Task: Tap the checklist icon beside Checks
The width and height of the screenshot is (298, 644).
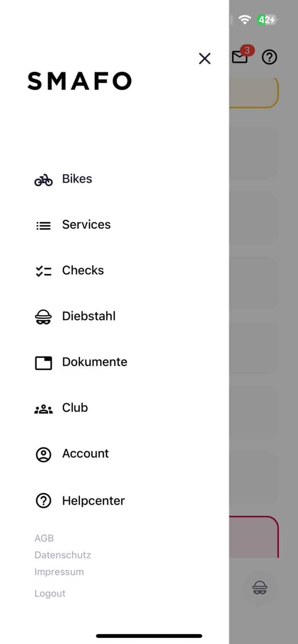Action: coord(43,272)
